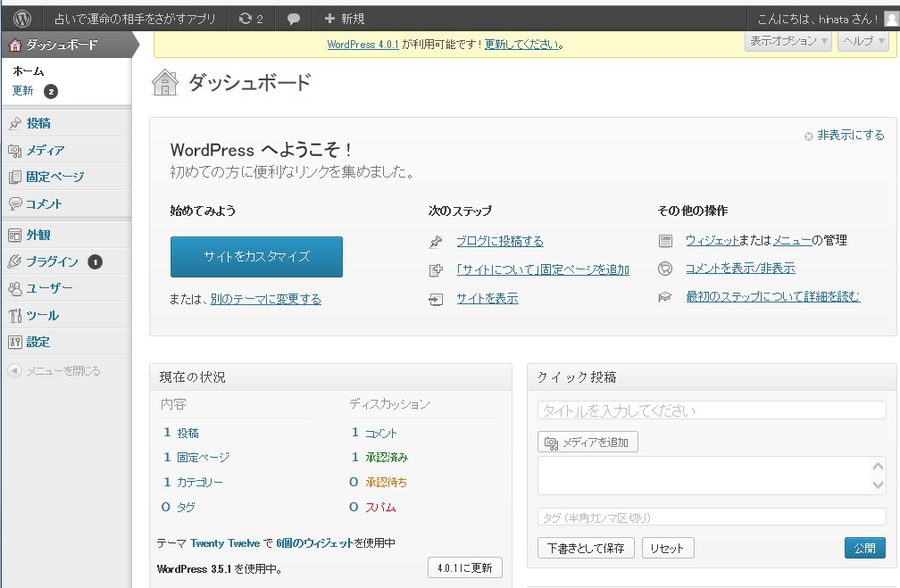
Task: Click サイトをカスタマイズ button
Action: tap(256, 256)
